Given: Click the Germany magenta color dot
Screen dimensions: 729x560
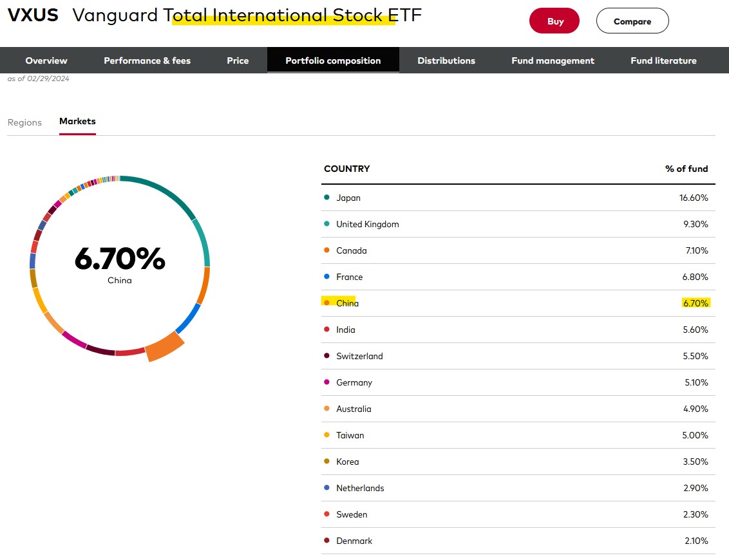Looking at the screenshot, I should point(327,382).
